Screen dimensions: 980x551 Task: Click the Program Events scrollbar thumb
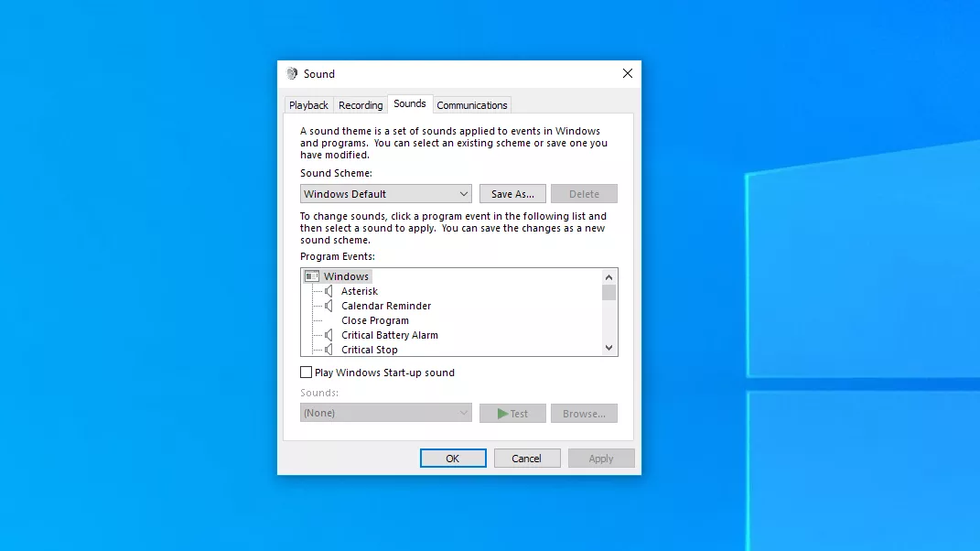pos(608,293)
